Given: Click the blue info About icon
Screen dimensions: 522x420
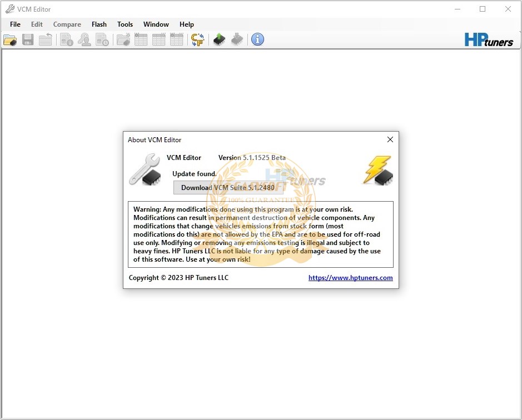Looking at the screenshot, I should [x=257, y=39].
